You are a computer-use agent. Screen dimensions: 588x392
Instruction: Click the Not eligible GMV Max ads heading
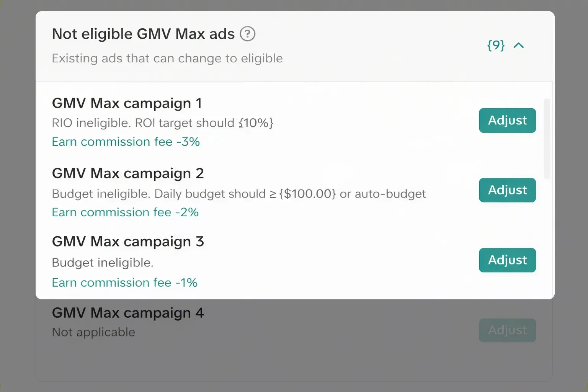(143, 34)
